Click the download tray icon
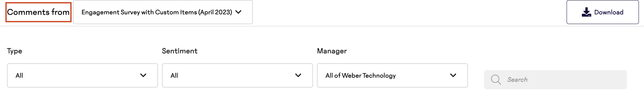The height and width of the screenshot is (94, 644). [586, 12]
